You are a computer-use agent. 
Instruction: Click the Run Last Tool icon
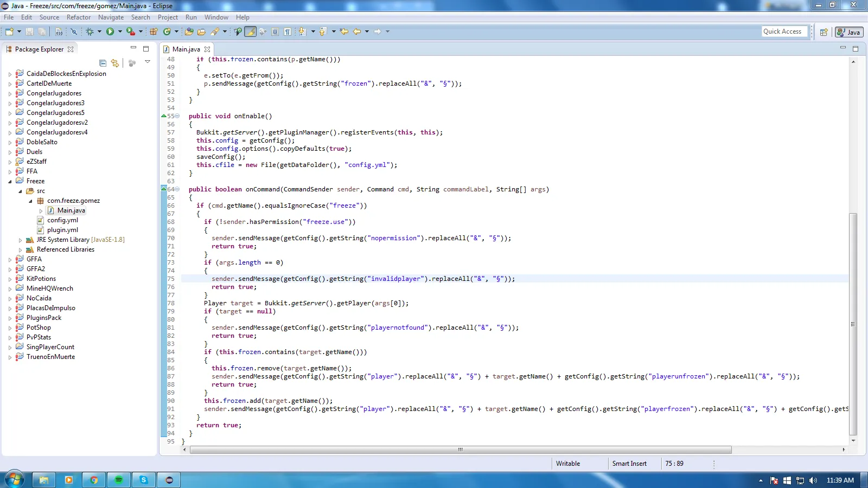[x=131, y=31]
